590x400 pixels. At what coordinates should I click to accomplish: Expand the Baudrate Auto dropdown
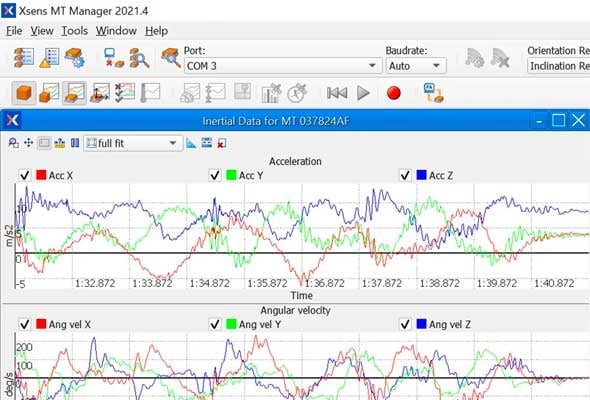click(416, 66)
